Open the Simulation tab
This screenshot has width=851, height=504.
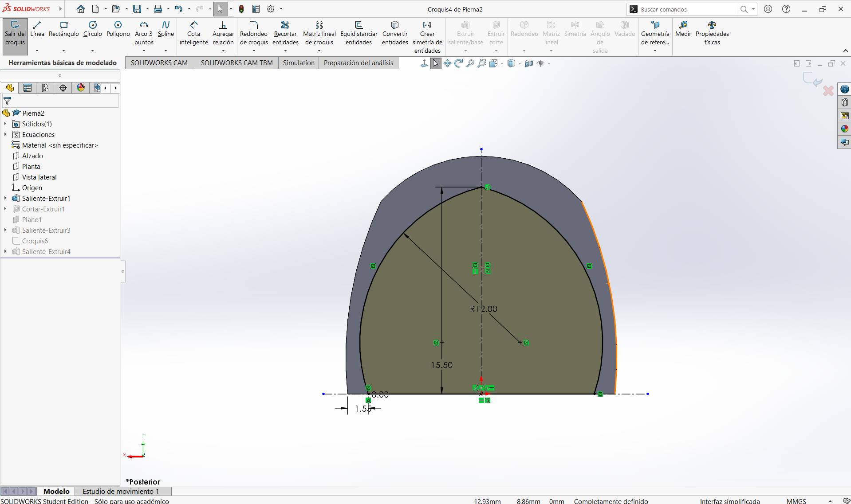pyautogui.click(x=298, y=63)
